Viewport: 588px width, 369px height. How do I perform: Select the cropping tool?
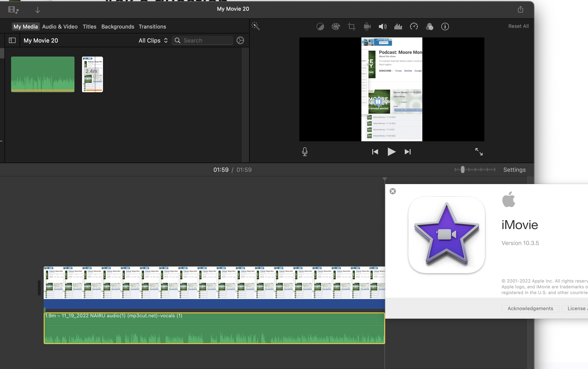(351, 26)
